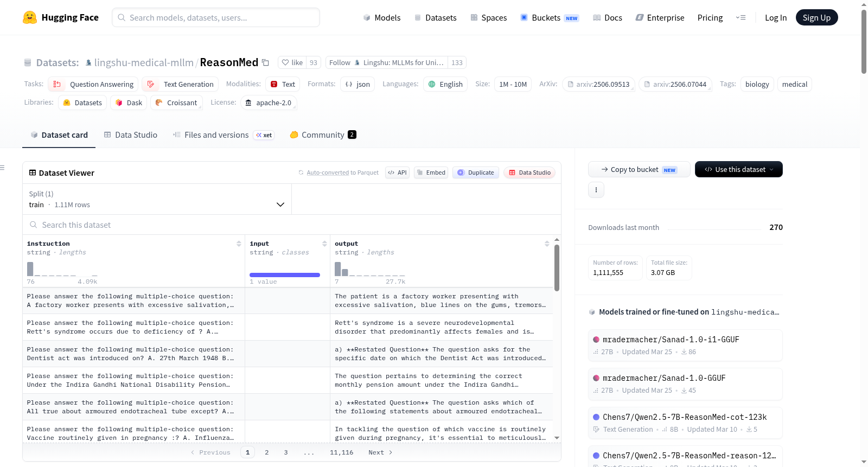Click the Text modality tag
868x467 pixels.
click(x=283, y=84)
